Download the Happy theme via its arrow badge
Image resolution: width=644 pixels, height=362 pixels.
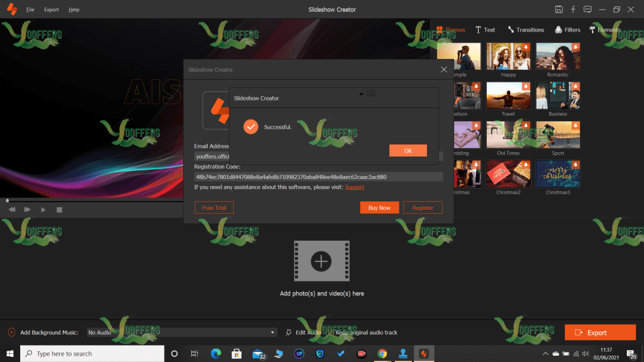click(526, 47)
